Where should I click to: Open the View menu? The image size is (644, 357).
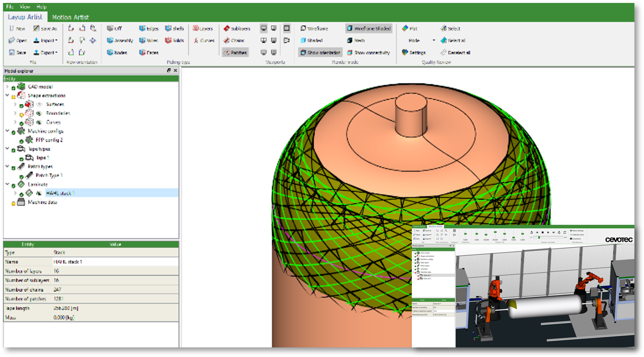point(24,7)
